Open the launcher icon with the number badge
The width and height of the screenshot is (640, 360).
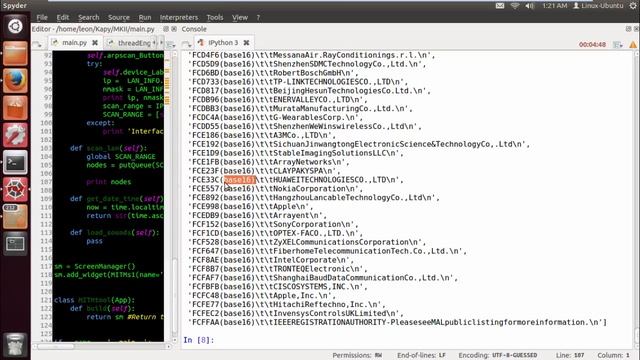tap(15, 216)
